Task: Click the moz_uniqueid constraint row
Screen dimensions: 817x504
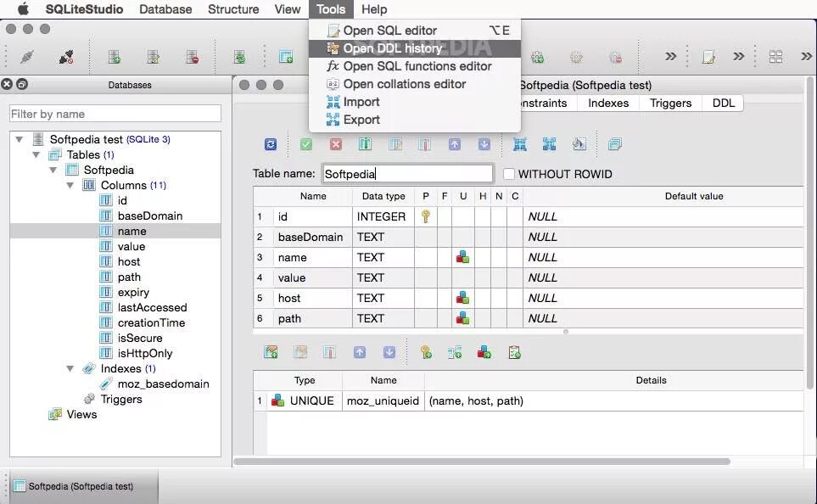Action: click(529, 400)
